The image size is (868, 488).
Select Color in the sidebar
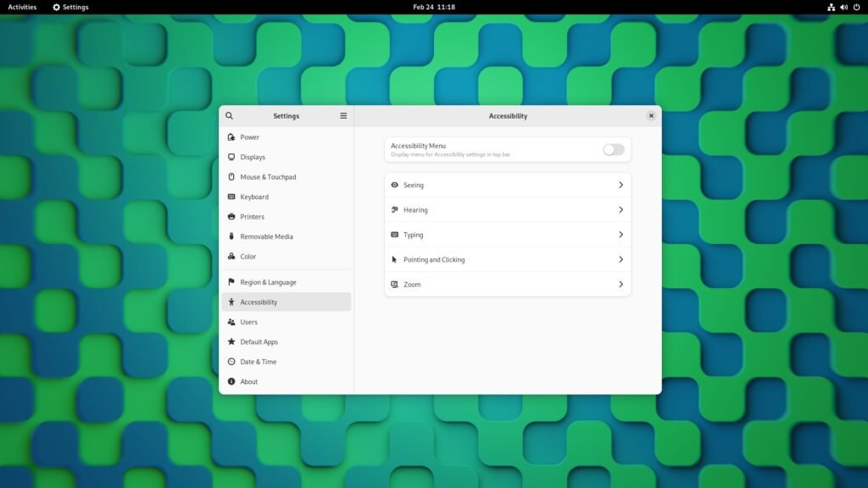pyautogui.click(x=287, y=256)
